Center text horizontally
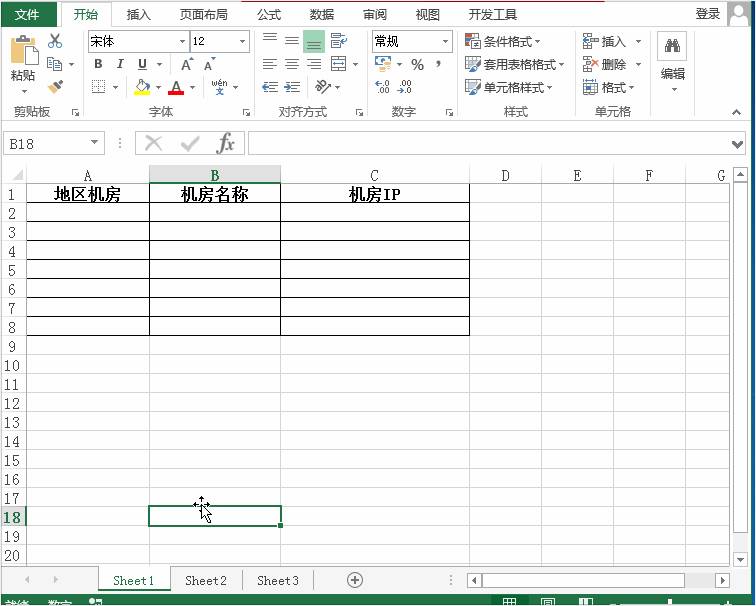This screenshot has width=756, height=606. click(292, 64)
